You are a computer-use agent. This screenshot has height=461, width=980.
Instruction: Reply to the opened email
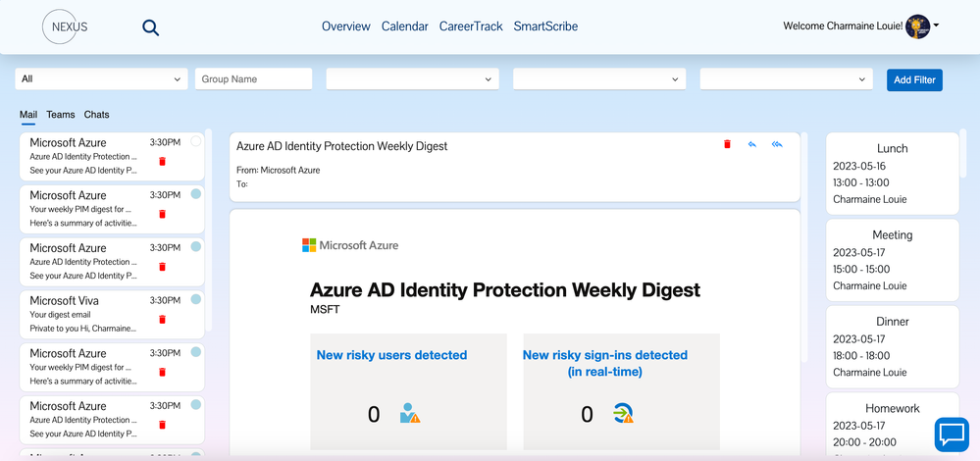point(751,144)
